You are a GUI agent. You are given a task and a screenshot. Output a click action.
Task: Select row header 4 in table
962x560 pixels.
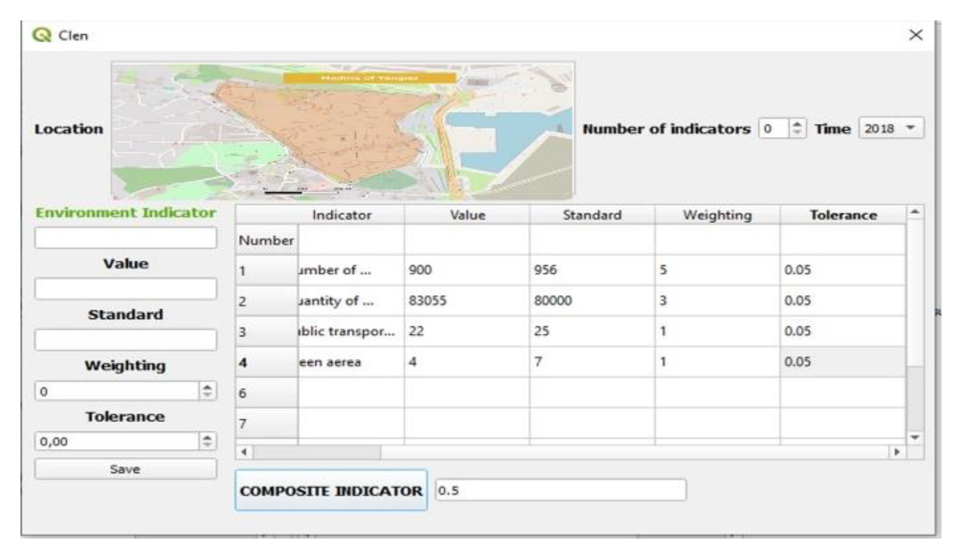(266, 362)
